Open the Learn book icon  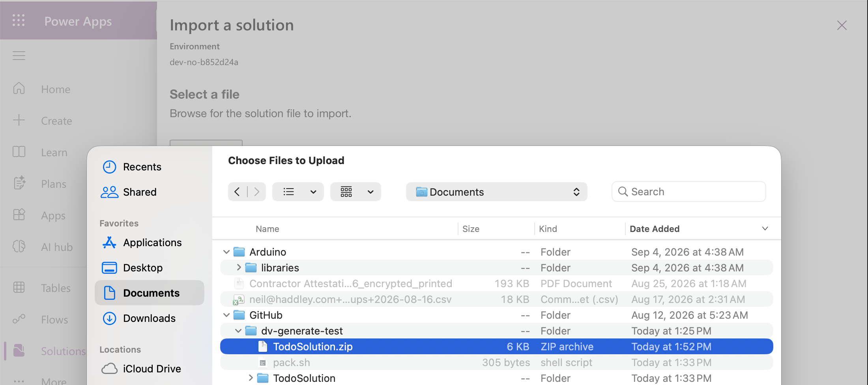19,152
